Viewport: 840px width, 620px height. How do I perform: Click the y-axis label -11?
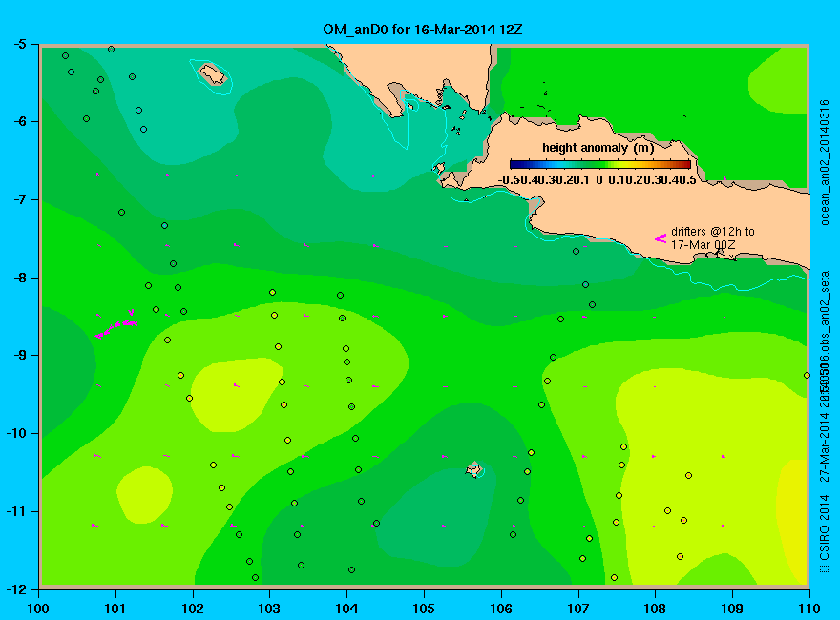(15, 511)
